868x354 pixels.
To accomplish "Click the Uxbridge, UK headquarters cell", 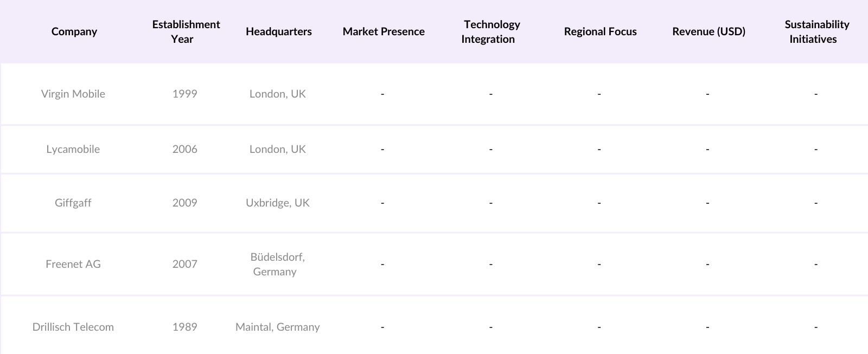I will (278, 203).
